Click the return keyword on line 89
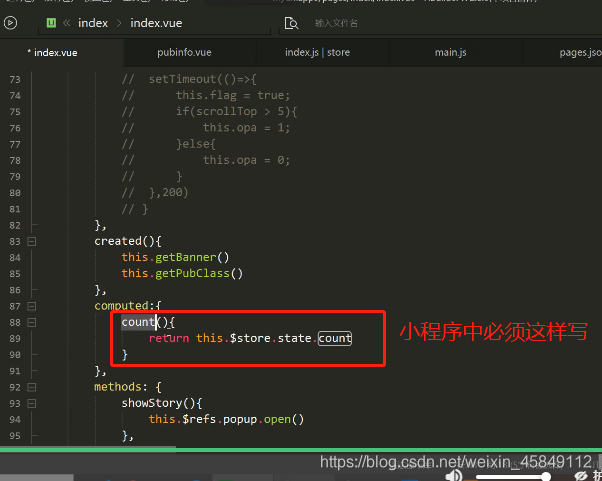The width and height of the screenshot is (602, 481). pyautogui.click(x=169, y=338)
